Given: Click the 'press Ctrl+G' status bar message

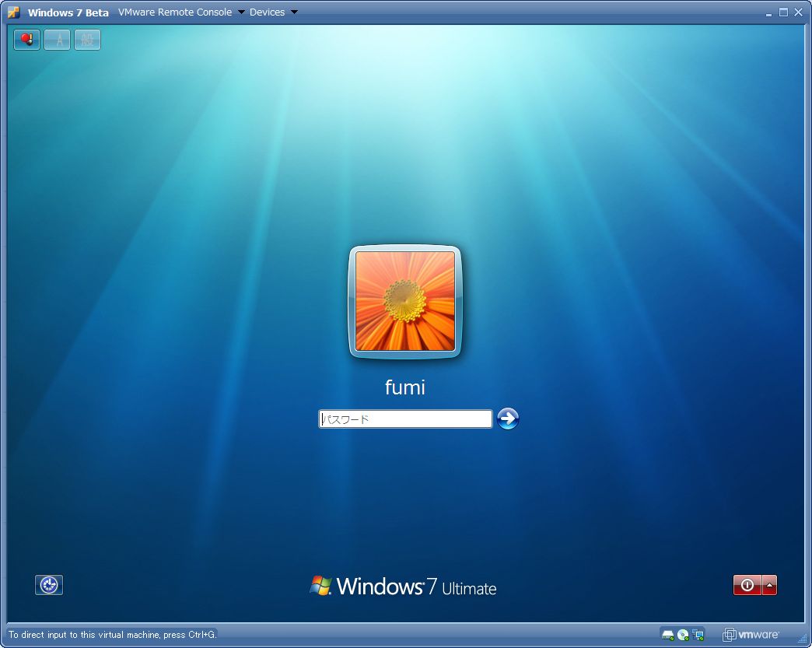Looking at the screenshot, I should [x=112, y=635].
